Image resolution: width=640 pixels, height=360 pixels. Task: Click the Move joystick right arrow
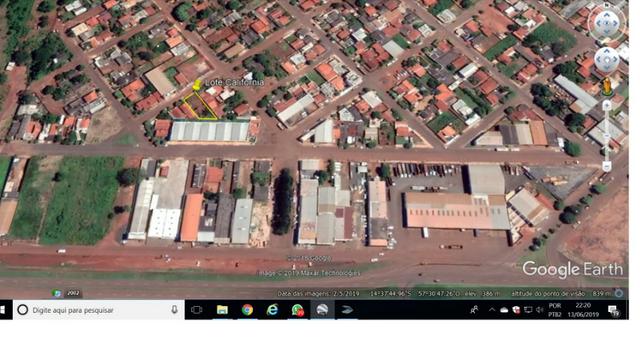click(615, 60)
